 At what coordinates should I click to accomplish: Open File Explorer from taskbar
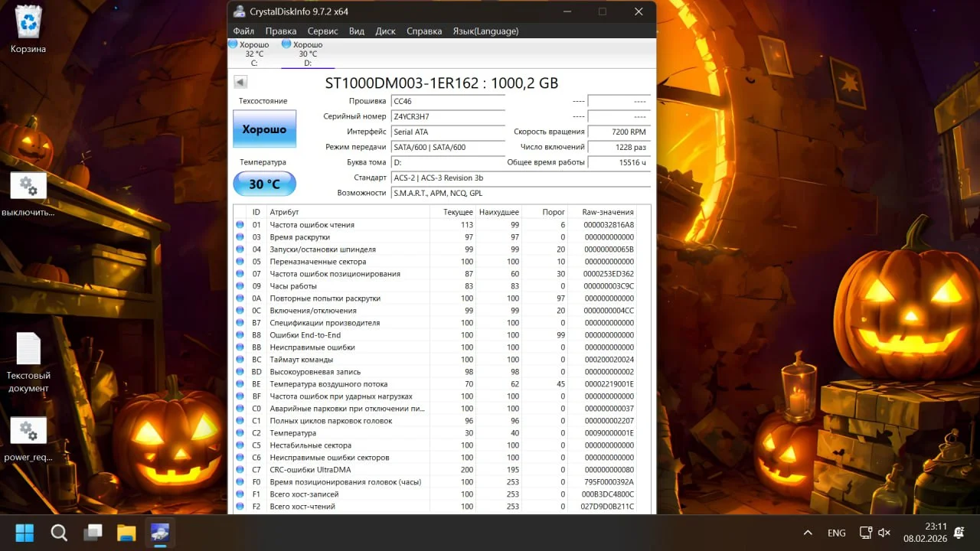click(126, 533)
